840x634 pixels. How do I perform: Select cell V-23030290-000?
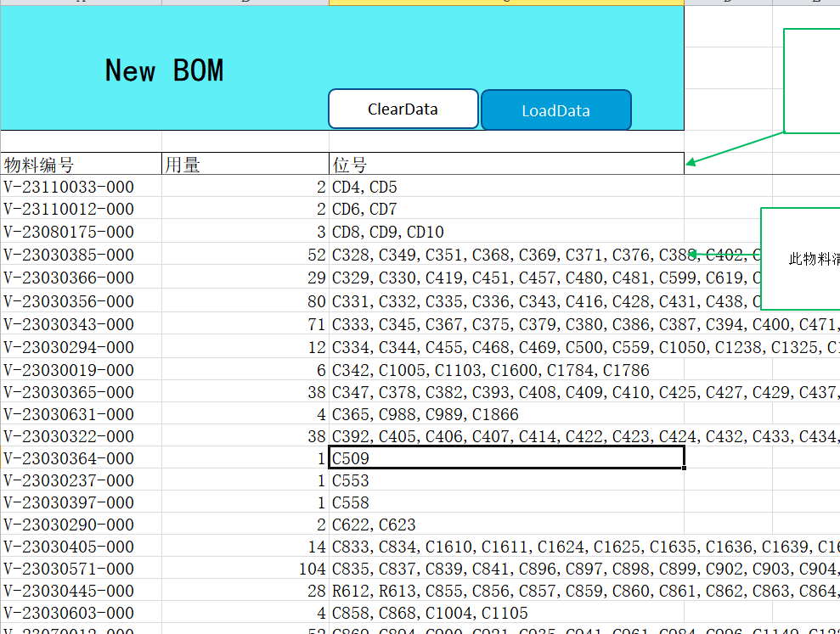[x=81, y=525]
